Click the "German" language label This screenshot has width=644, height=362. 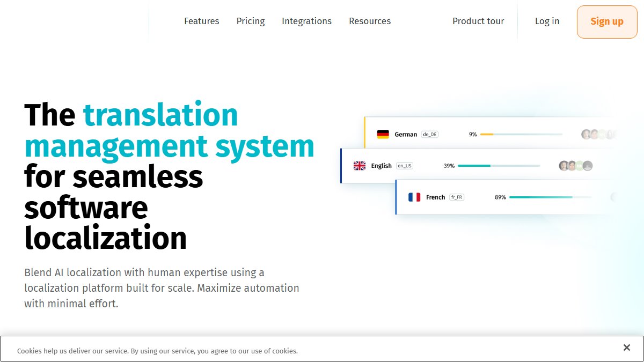406,134
